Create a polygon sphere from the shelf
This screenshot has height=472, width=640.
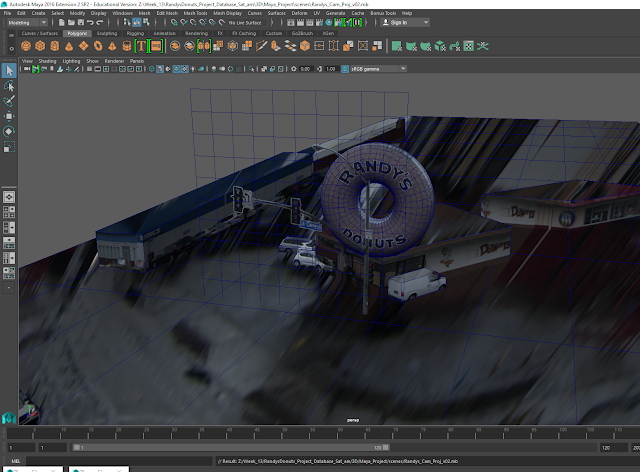coord(26,46)
